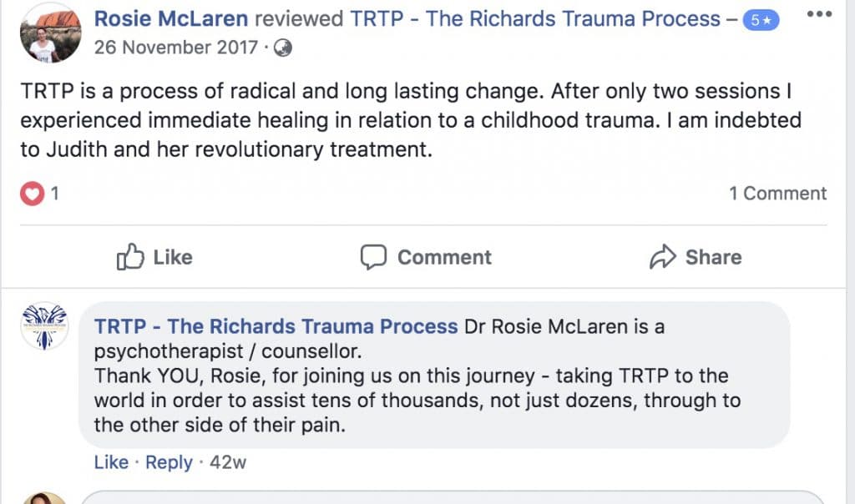The image size is (855, 504).
Task: Open the three-dots post options menu
Action: pos(819,14)
